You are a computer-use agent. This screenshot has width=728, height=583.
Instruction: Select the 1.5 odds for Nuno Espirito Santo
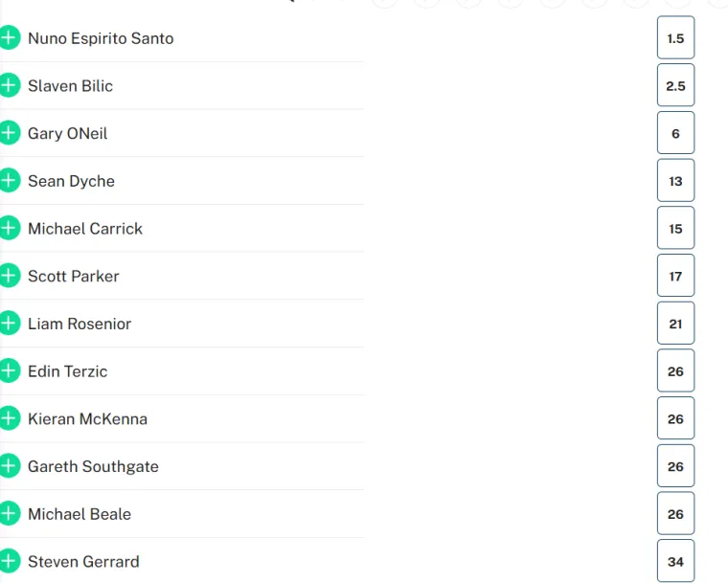pos(675,38)
